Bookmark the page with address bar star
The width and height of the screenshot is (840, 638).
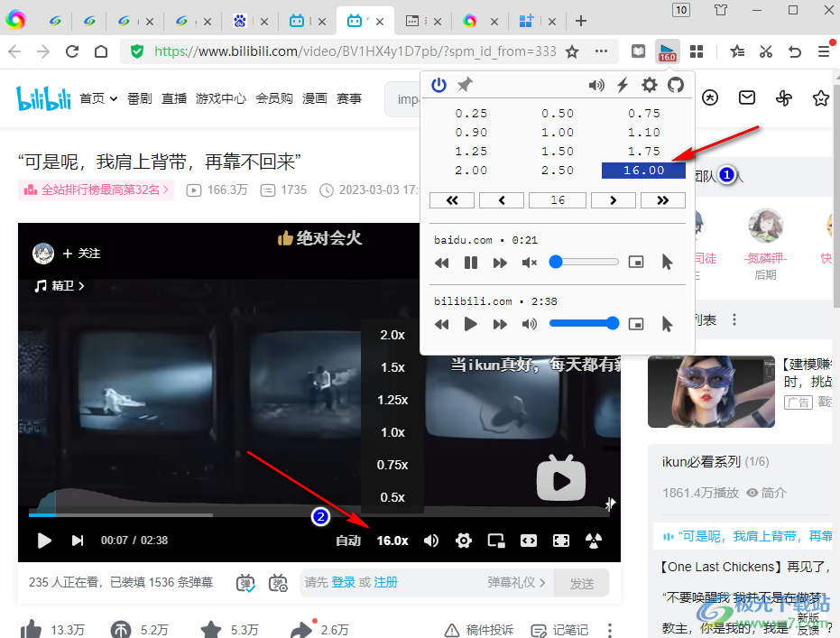(572, 51)
